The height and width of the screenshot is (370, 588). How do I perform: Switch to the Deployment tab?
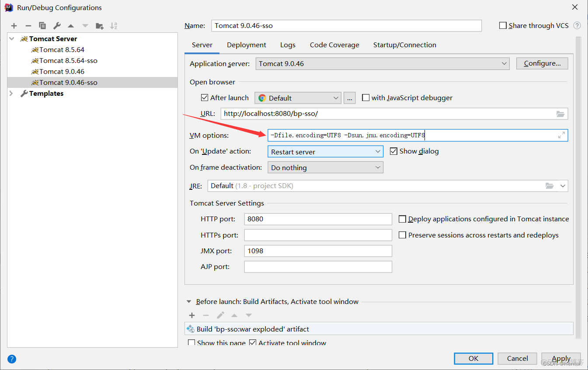coord(247,45)
